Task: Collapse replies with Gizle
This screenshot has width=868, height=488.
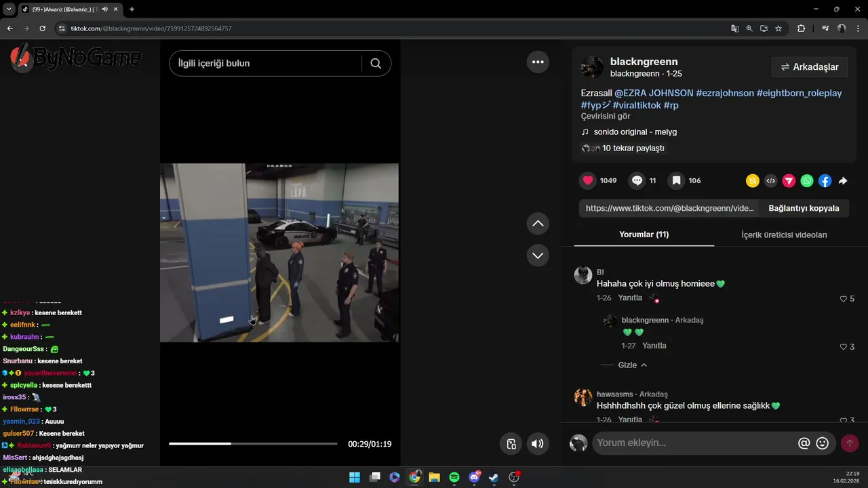Action: coord(632,365)
